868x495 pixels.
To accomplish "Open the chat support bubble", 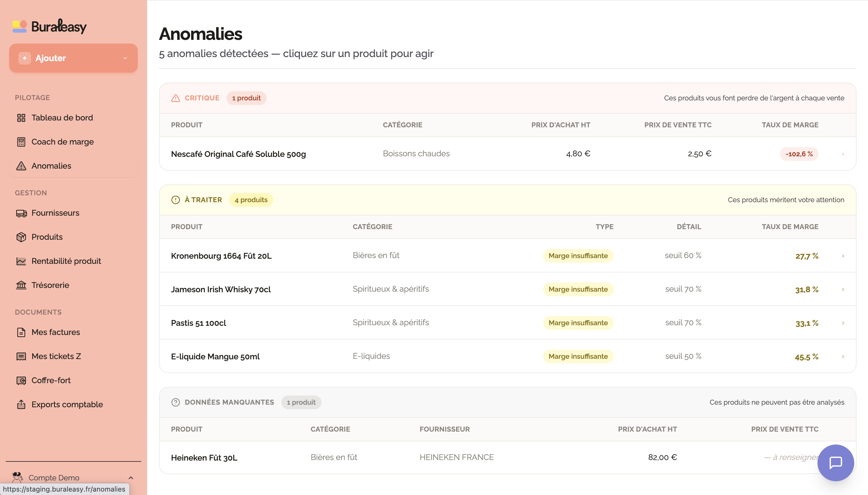I will 836,463.
